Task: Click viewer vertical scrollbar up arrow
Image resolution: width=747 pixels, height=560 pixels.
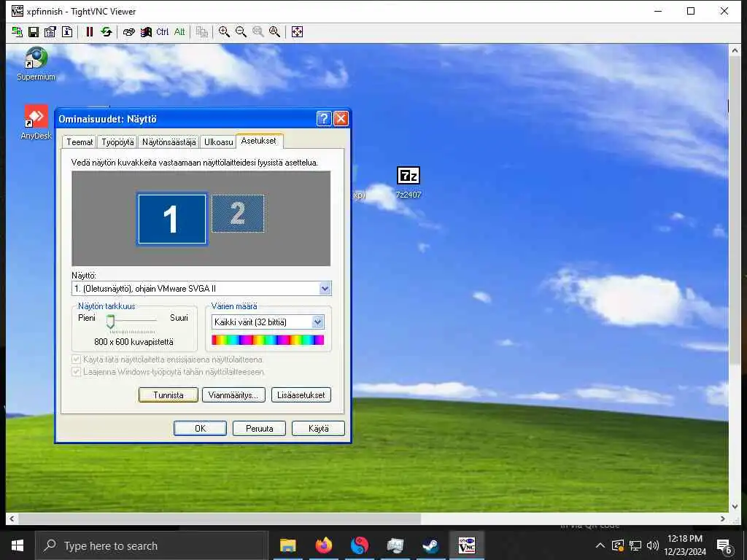Action: pos(735,50)
